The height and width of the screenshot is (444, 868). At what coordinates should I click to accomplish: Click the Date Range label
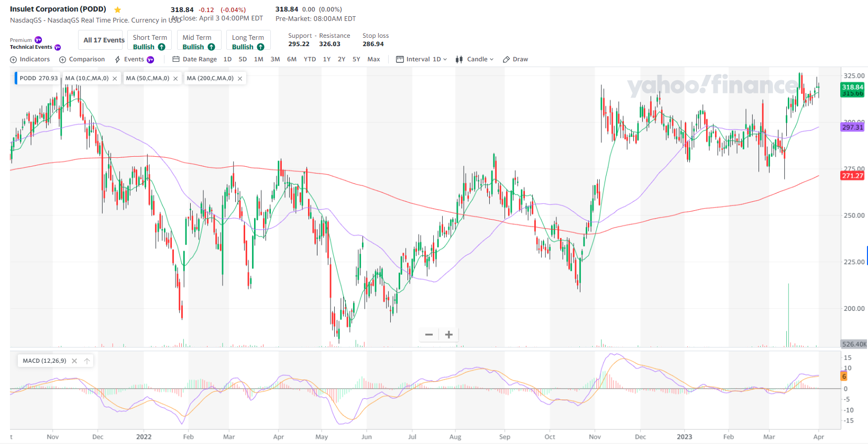tap(200, 59)
